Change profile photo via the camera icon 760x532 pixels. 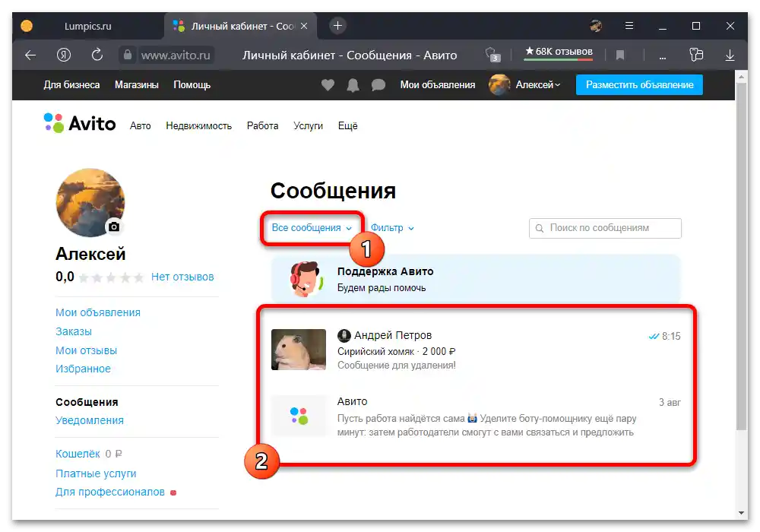pyautogui.click(x=114, y=226)
